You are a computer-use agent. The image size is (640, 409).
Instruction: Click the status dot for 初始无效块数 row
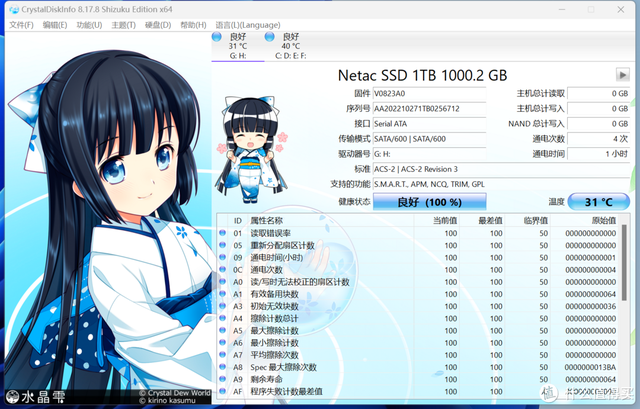[222, 306]
